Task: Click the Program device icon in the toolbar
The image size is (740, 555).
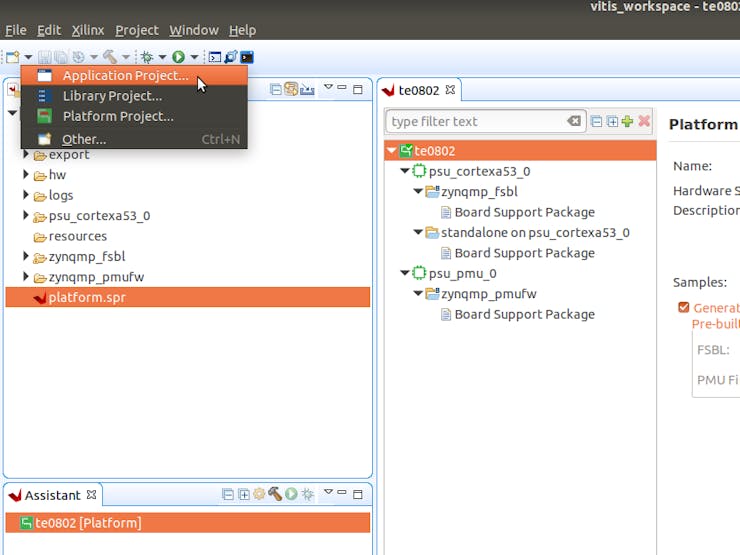Action: point(231,57)
